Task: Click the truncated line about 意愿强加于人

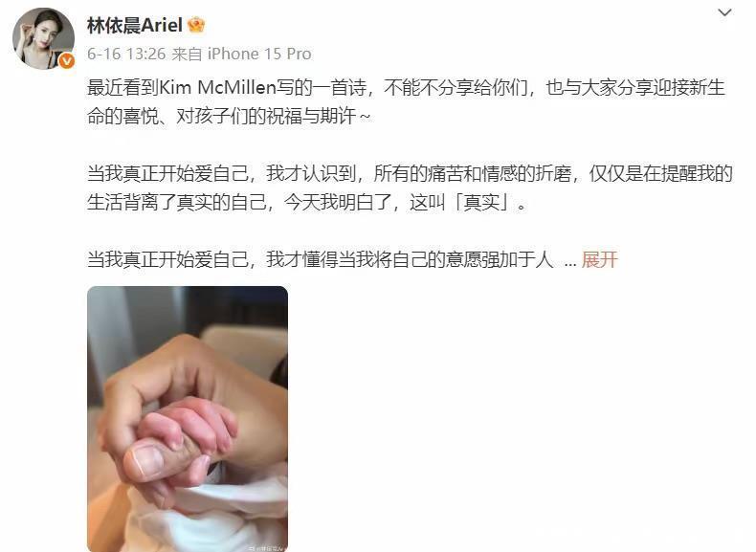Action: [x=321, y=259]
